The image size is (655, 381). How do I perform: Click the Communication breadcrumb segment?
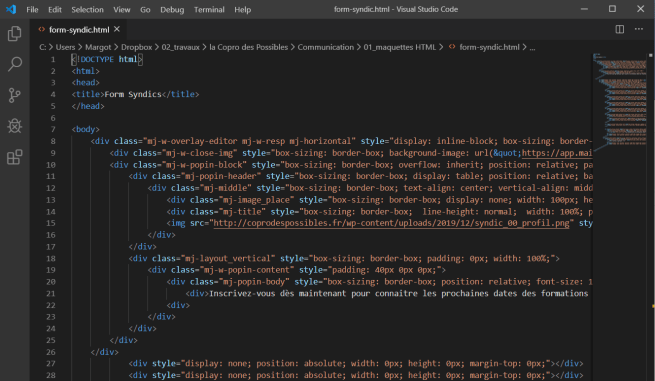(325, 47)
